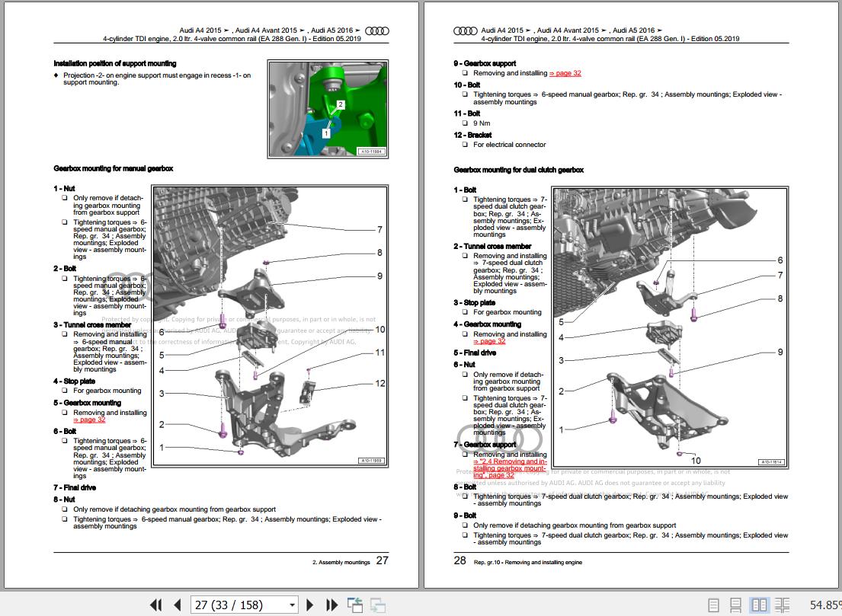Click the footer text '2. Assembly mountings'
The image size is (842, 616).
coord(341,563)
